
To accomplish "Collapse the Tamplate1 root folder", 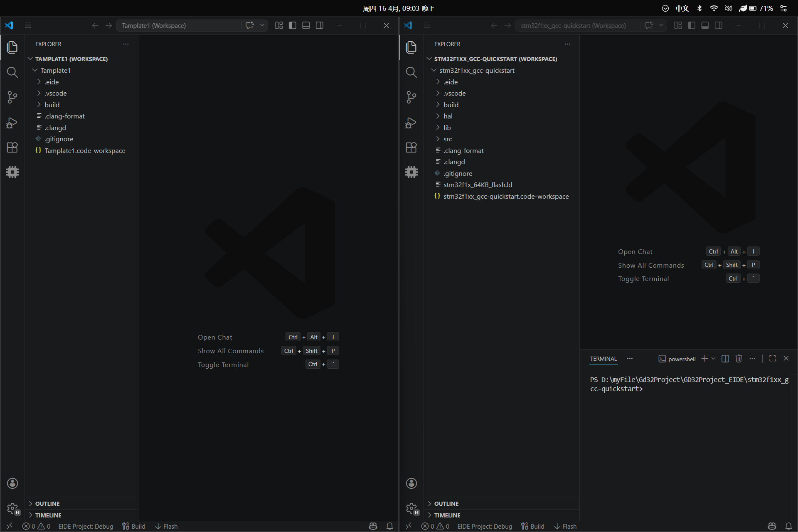I will (x=55, y=71).
